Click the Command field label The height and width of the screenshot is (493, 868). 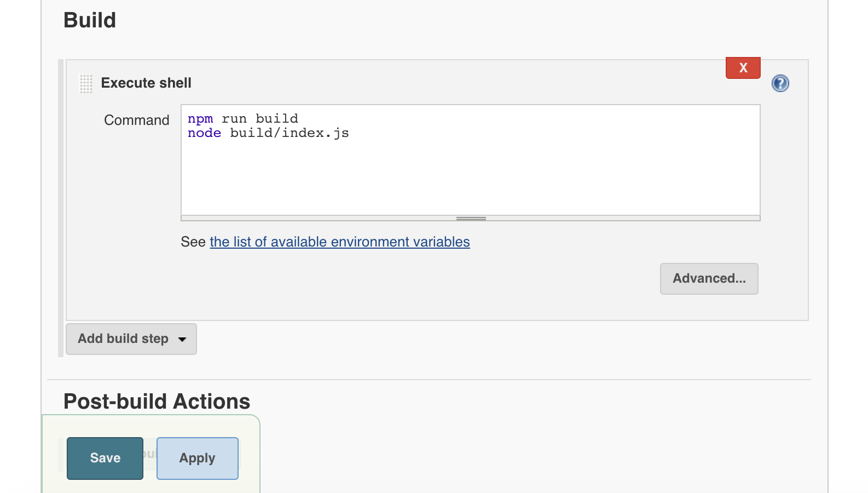137,120
